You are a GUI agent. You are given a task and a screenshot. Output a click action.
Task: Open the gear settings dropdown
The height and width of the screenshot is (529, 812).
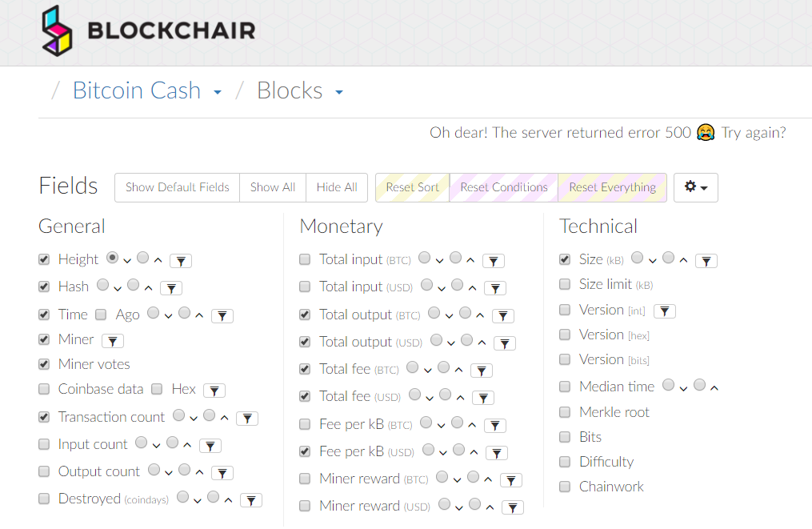pyautogui.click(x=695, y=187)
